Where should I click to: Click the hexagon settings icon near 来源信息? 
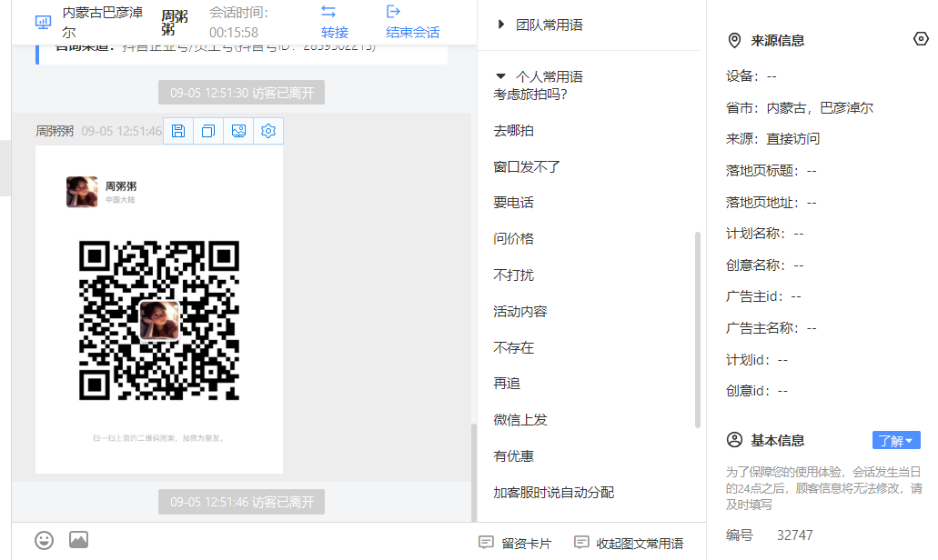[921, 39]
